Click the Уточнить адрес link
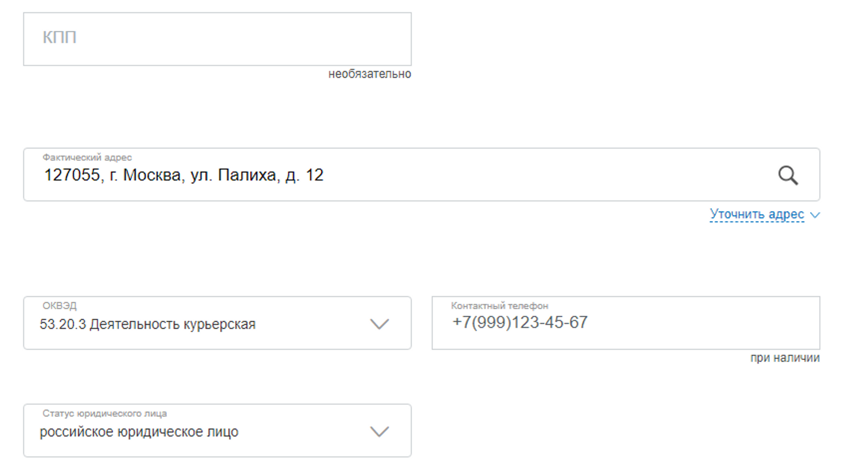The width and height of the screenshot is (868, 475). [x=756, y=214]
